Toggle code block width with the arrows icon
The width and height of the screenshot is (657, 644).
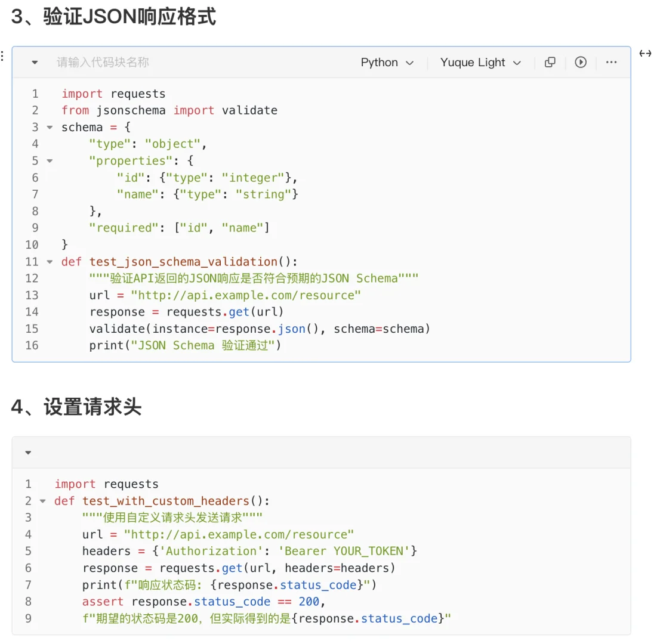645,53
